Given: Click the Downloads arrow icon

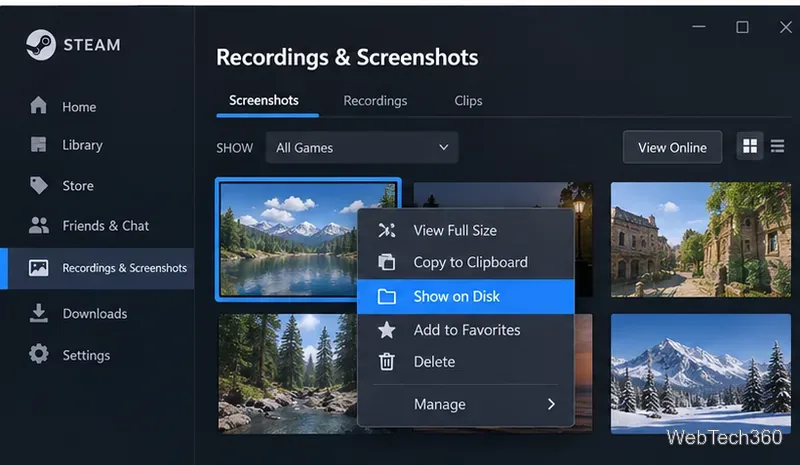Looking at the screenshot, I should point(39,313).
